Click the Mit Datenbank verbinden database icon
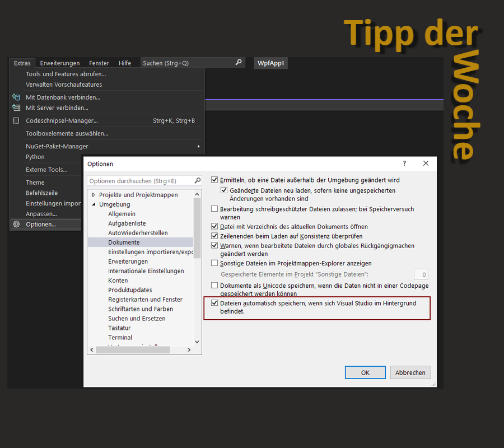This screenshot has height=448, width=504. (x=16, y=97)
